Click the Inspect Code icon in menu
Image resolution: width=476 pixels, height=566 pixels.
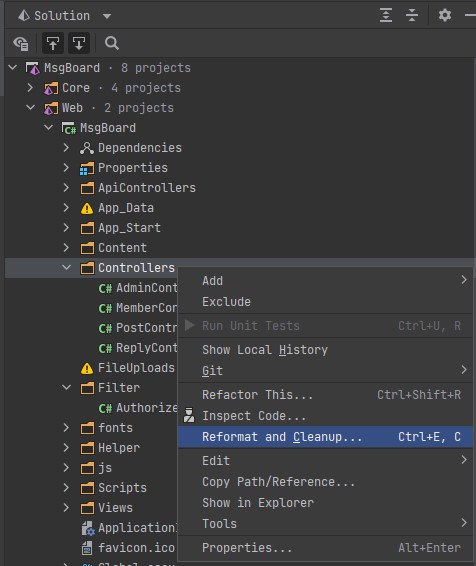(189, 415)
